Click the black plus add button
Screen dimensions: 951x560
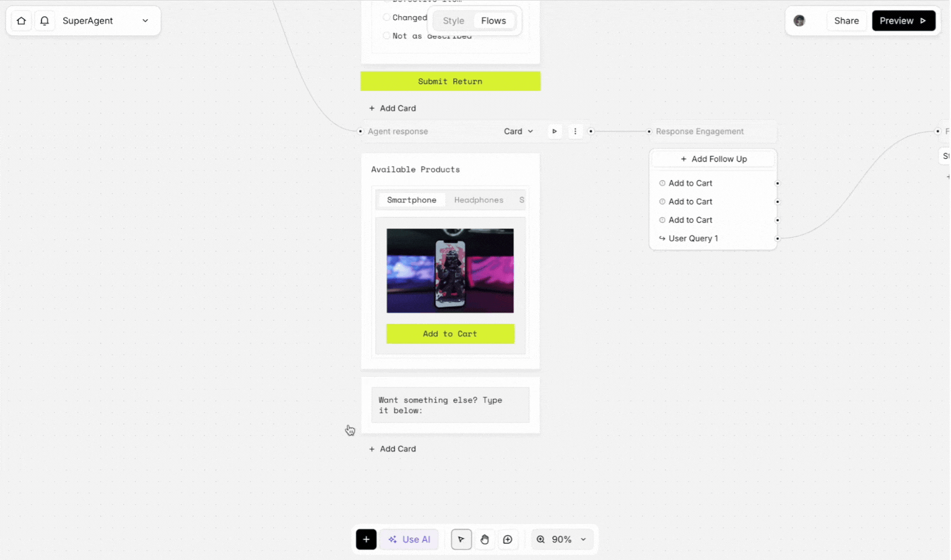pos(366,540)
